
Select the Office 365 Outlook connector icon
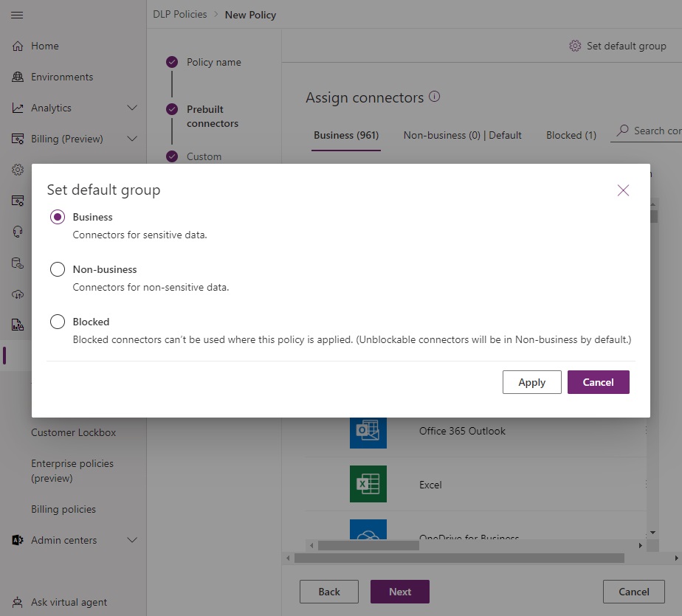point(367,431)
